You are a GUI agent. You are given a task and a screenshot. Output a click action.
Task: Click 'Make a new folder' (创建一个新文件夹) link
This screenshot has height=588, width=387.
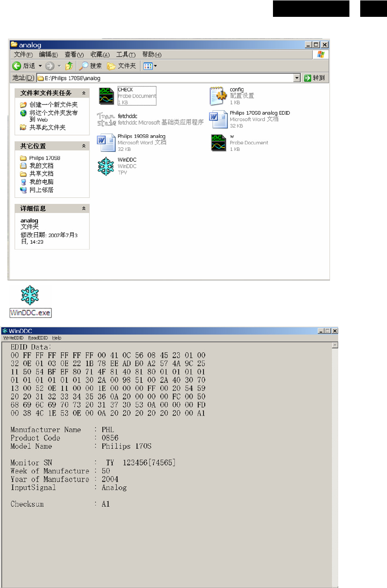coord(49,105)
